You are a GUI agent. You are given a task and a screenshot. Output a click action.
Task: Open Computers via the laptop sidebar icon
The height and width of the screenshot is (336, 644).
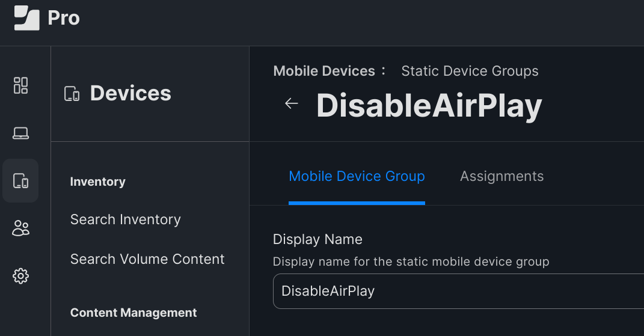pyautogui.click(x=20, y=133)
